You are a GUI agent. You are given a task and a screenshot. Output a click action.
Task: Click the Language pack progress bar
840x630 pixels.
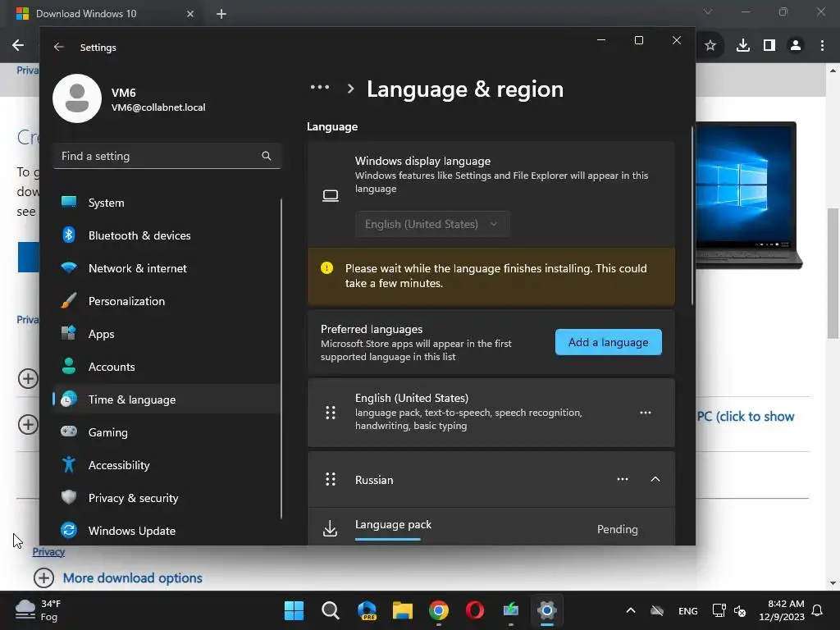(x=387, y=539)
